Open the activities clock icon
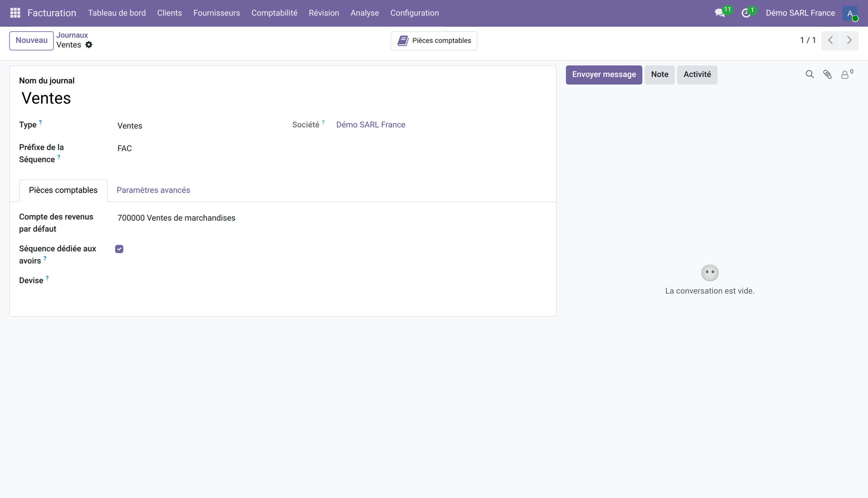This screenshot has width=868, height=498. [x=746, y=13]
